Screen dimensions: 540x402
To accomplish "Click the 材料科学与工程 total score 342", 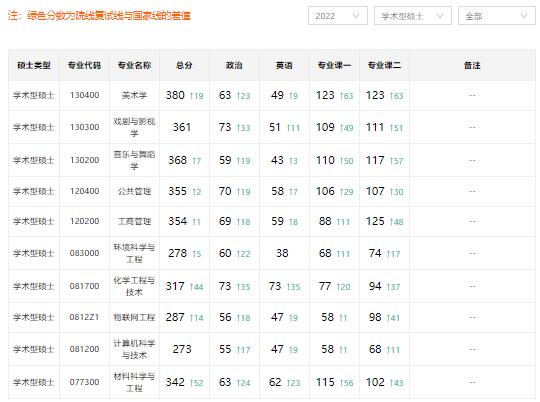I will [175, 382].
